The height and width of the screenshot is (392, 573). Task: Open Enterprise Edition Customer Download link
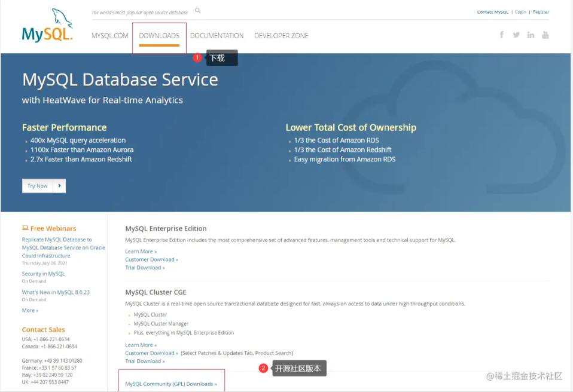151,259
